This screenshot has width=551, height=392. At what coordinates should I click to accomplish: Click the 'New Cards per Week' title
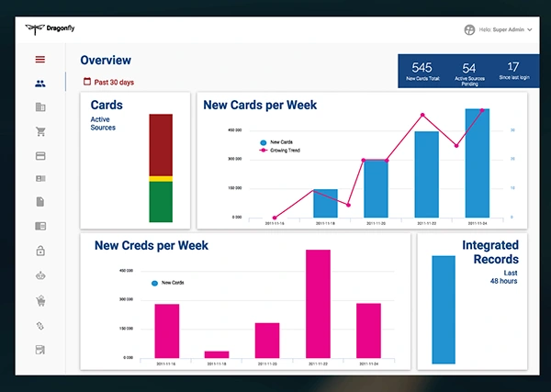click(x=260, y=105)
